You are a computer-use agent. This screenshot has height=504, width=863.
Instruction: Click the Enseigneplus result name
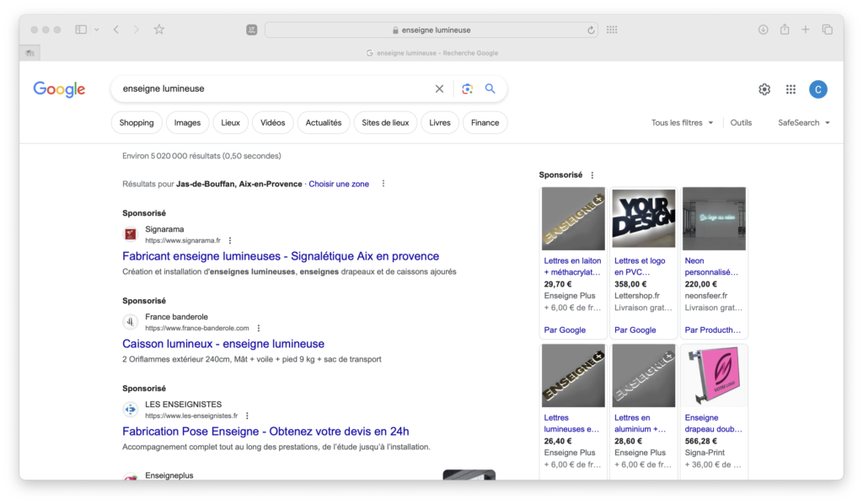point(169,475)
